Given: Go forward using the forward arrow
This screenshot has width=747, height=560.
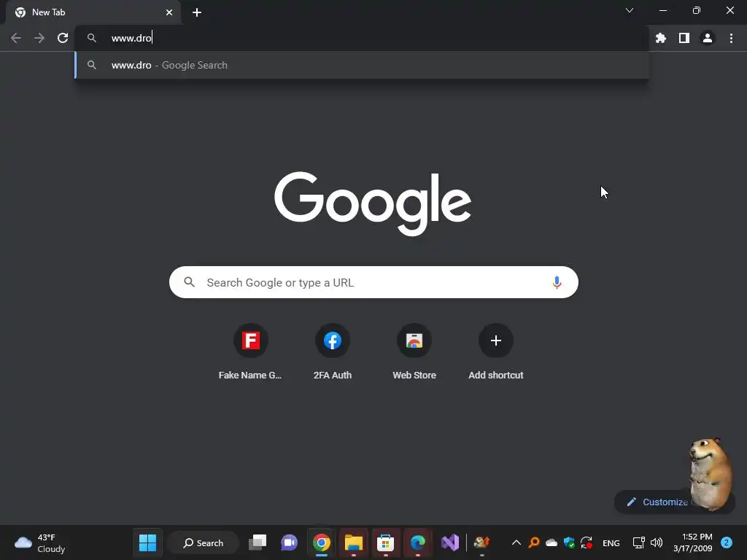Looking at the screenshot, I should point(39,38).
